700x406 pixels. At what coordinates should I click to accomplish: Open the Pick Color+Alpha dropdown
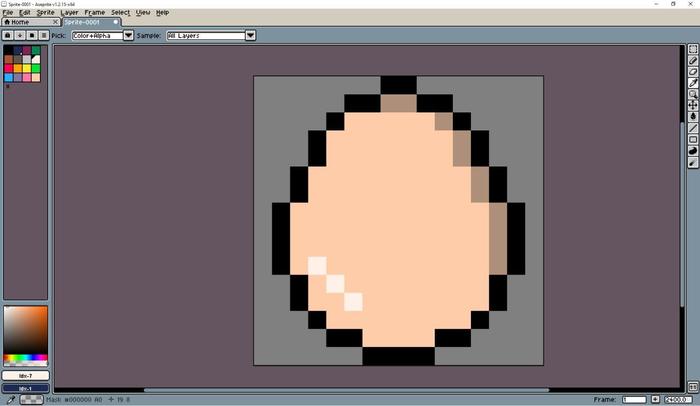tap(128, 35)
